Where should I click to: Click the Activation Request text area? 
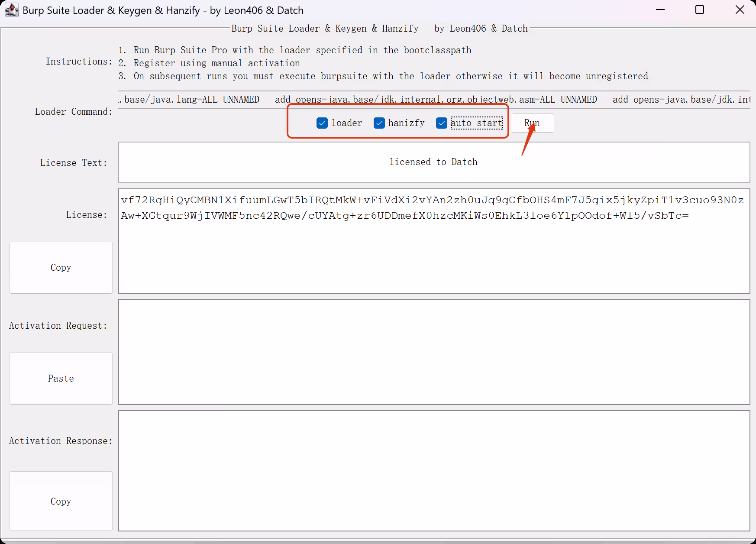tap(434, 352)
